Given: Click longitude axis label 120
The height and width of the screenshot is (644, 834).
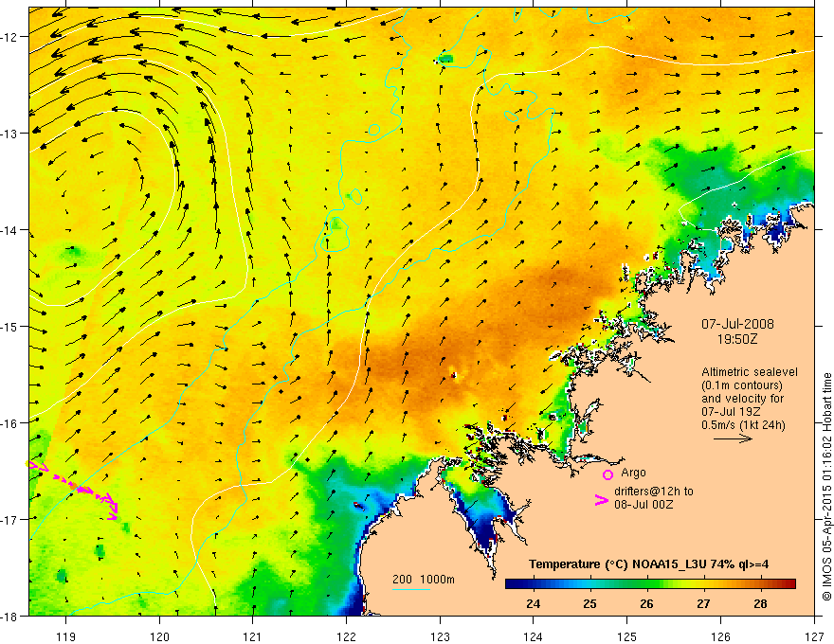Looking at the screenshot, I should (x=159, y=636).
